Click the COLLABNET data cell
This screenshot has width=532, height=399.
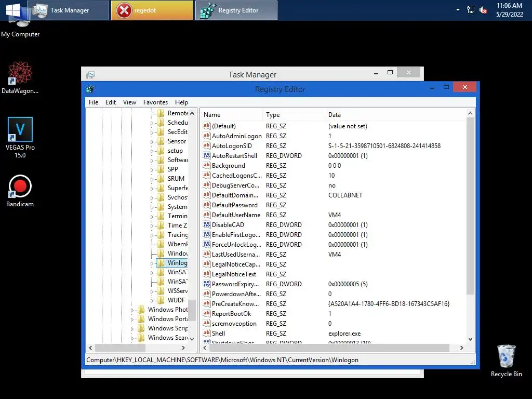coord(345,195)
